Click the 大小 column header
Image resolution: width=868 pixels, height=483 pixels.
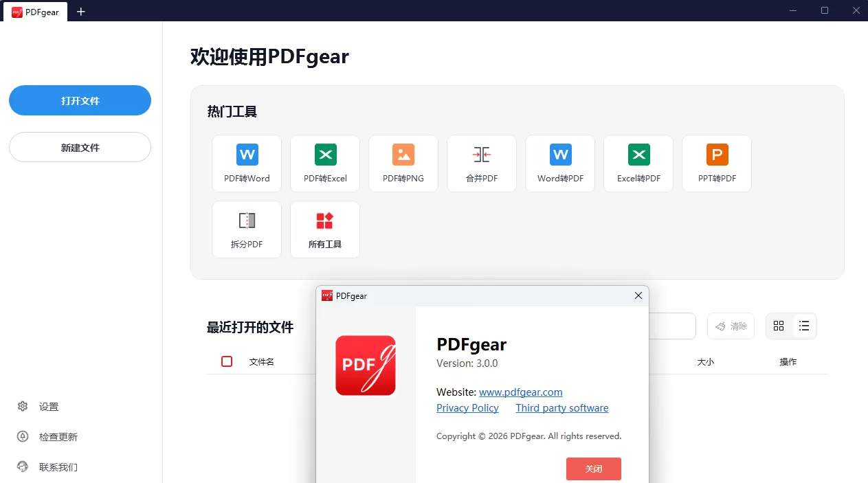click(706, 361)
